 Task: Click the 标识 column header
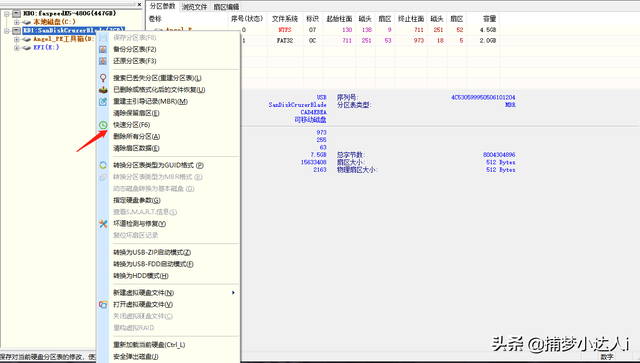point(312,19)
